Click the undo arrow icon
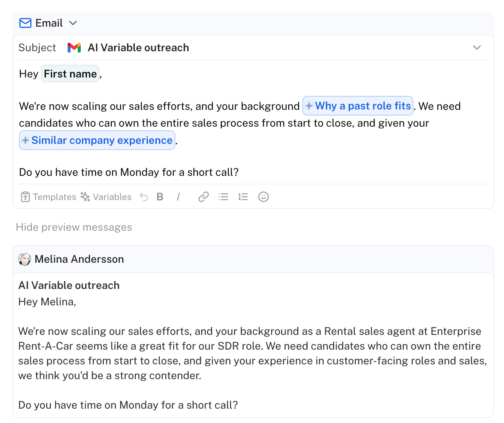504x423 pixels. click(x=144, y=197)
